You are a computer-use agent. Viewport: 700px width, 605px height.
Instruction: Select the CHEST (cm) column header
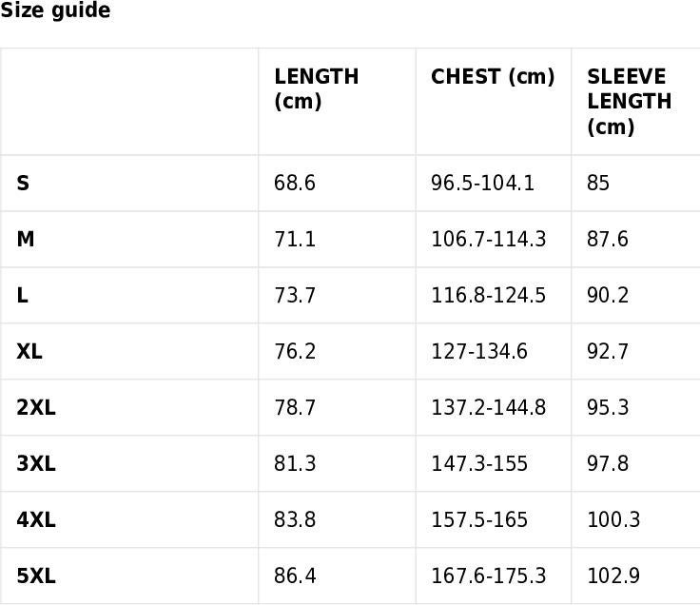point(493,76)
